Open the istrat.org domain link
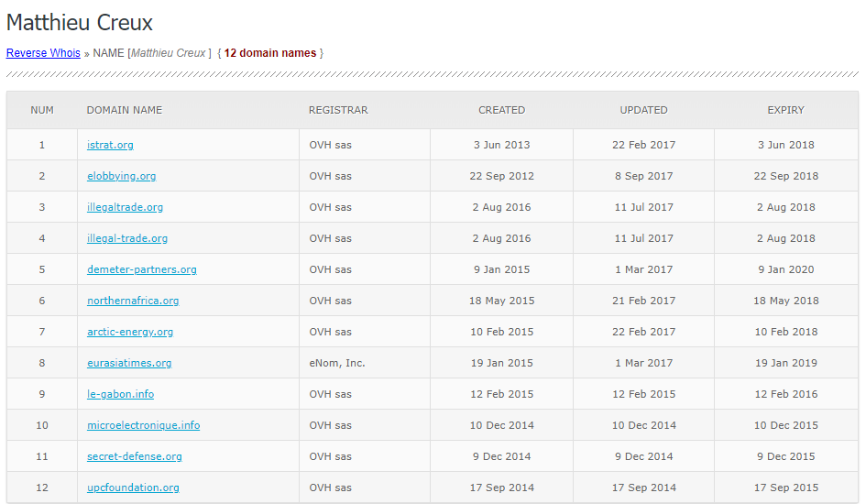Screen dimensions: 866x504 click(x=110, y=145)
